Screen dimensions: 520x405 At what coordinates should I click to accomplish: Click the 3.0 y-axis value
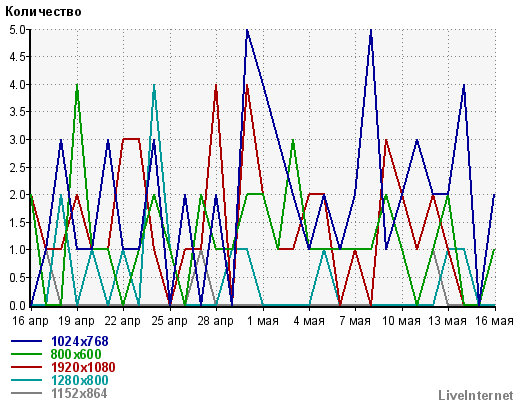coord(17,140)
